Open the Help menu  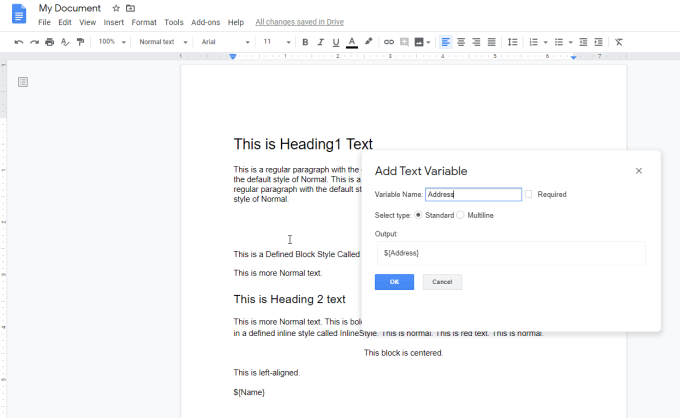(236, 22)
